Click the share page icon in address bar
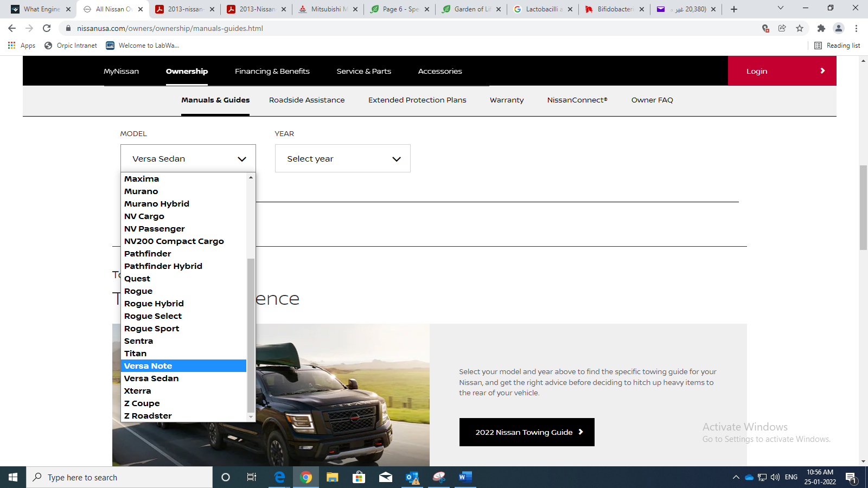Viewport: 868px width, 488px height. click(782, 28)
